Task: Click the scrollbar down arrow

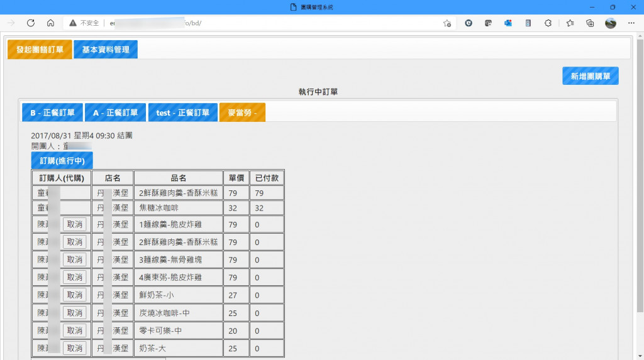Action: [640, 356]
